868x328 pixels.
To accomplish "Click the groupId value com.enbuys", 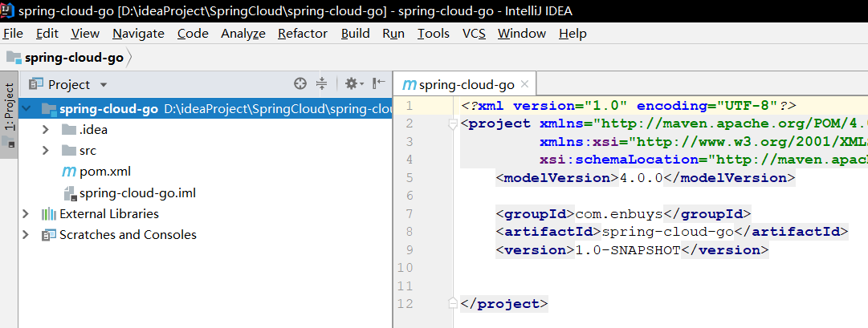I will 619,213.
